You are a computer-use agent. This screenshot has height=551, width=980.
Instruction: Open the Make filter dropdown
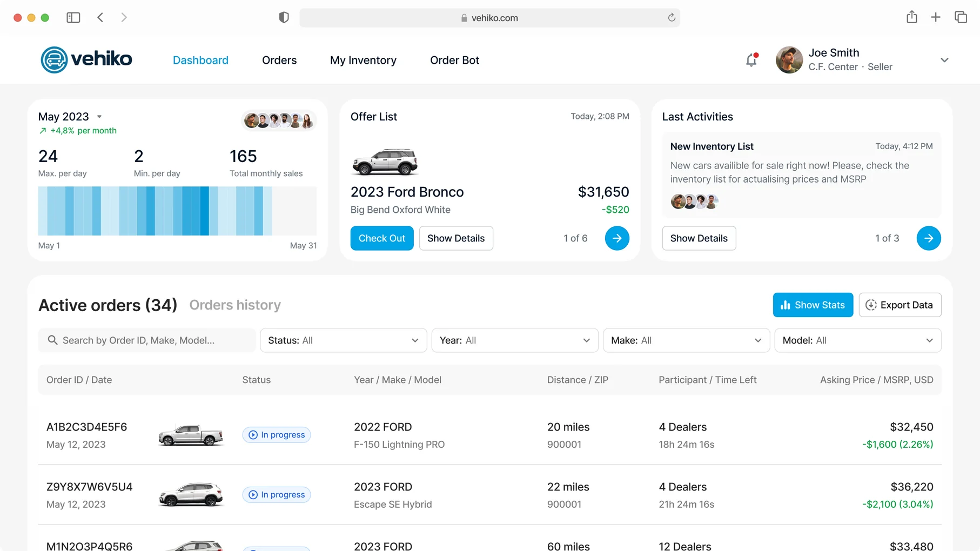[x=686, y=340]
